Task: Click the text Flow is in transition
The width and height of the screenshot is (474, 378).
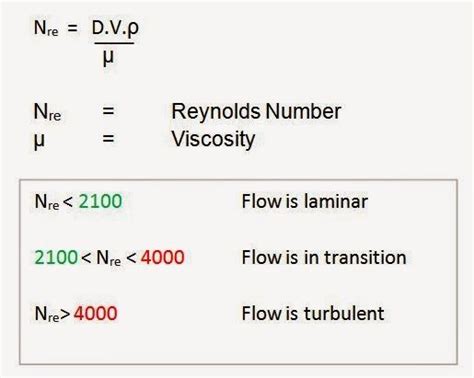Action: point(324,257)
